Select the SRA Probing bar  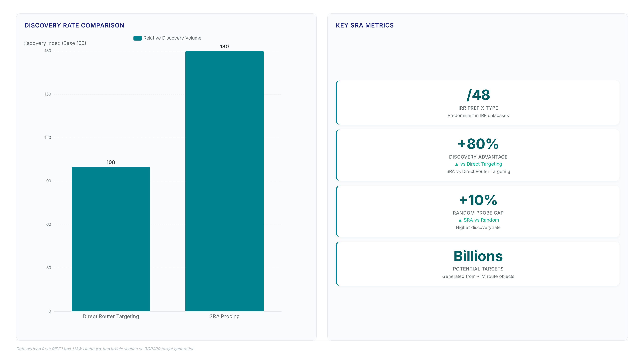pos(225,181)
